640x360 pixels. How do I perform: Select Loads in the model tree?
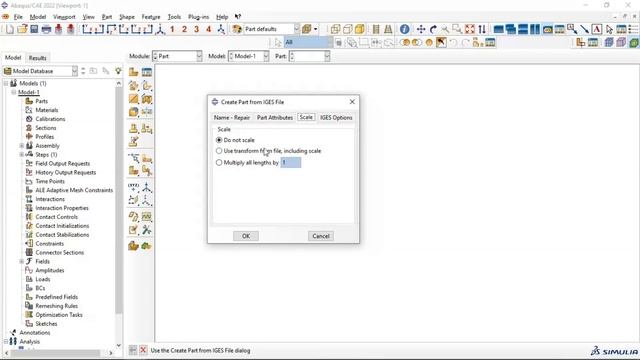click(x=42, y=279)
